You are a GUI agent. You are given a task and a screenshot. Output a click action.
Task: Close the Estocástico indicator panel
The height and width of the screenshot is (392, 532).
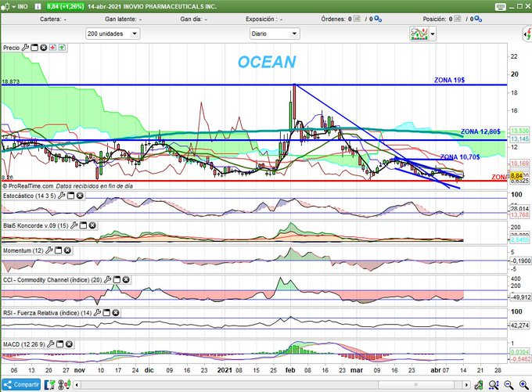(80, 196)
